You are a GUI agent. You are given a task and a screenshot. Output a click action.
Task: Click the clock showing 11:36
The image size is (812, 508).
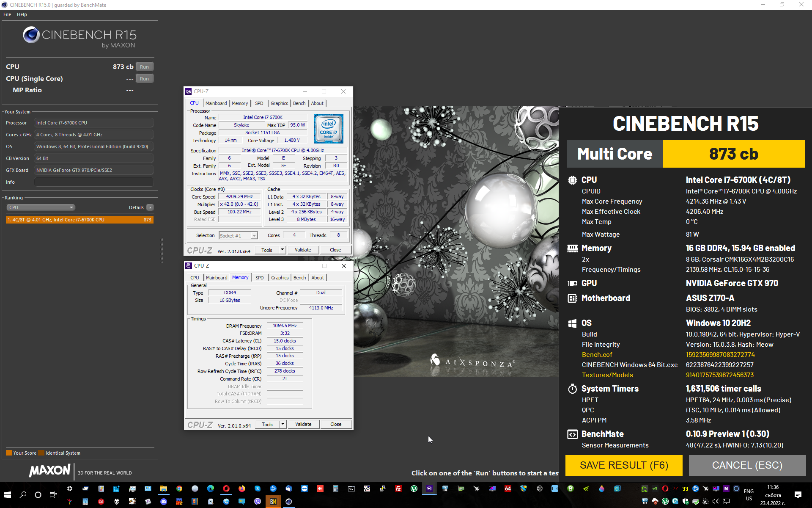[773, 487]
